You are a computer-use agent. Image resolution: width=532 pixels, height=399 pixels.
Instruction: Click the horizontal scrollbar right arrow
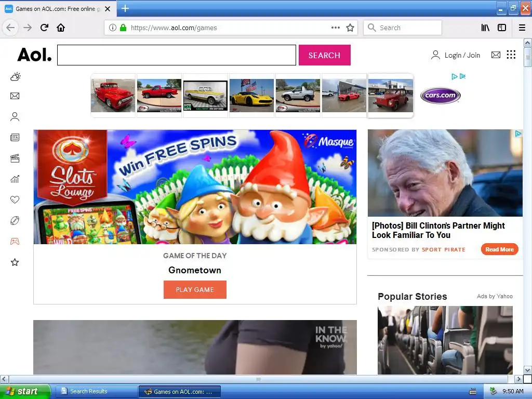pyautogui.click(x=518, y=379)
